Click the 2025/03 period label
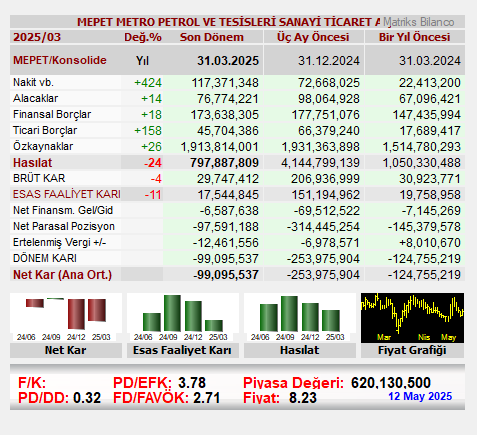 [37, 37]
